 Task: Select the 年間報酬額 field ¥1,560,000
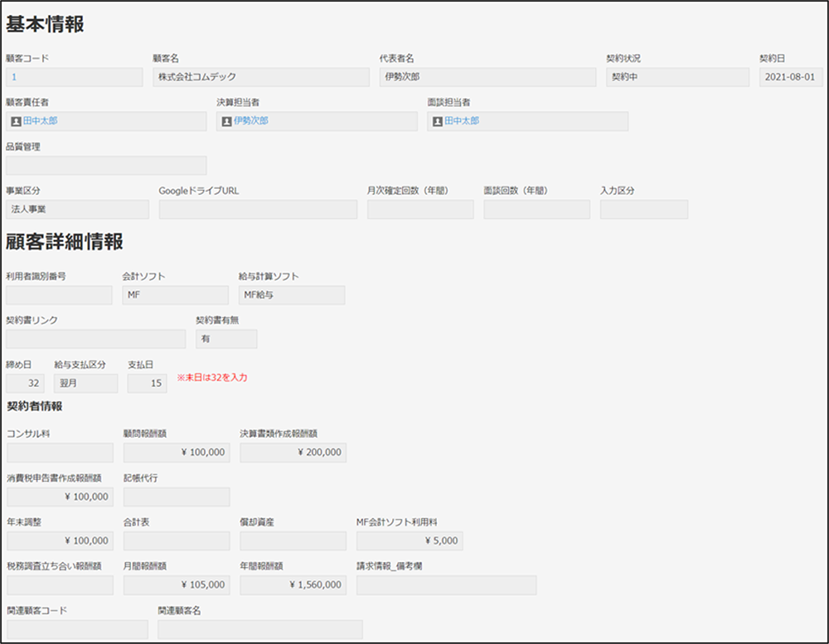coord(293,584)
